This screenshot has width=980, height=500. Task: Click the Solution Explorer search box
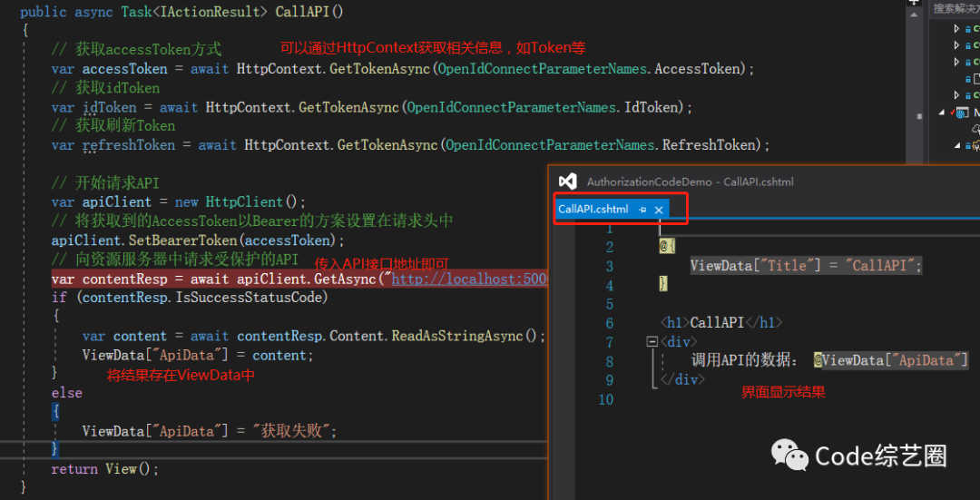[955, 8]
